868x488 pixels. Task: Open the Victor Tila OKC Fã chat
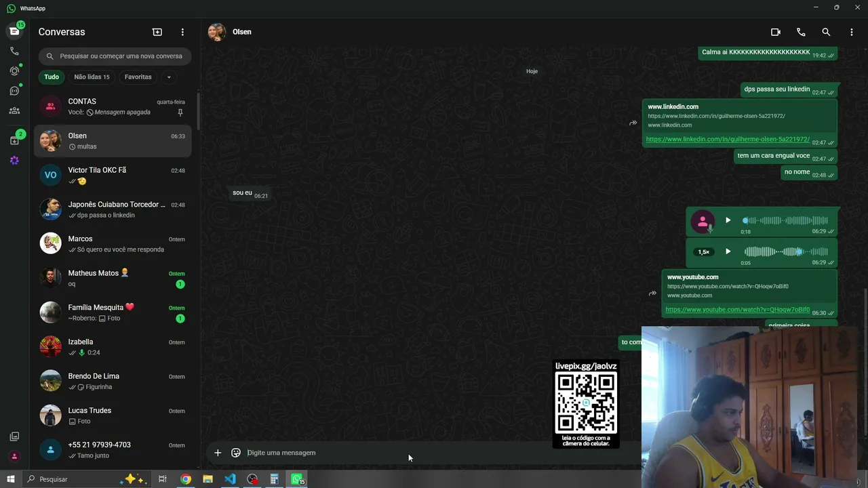click(x=113, y=175)
